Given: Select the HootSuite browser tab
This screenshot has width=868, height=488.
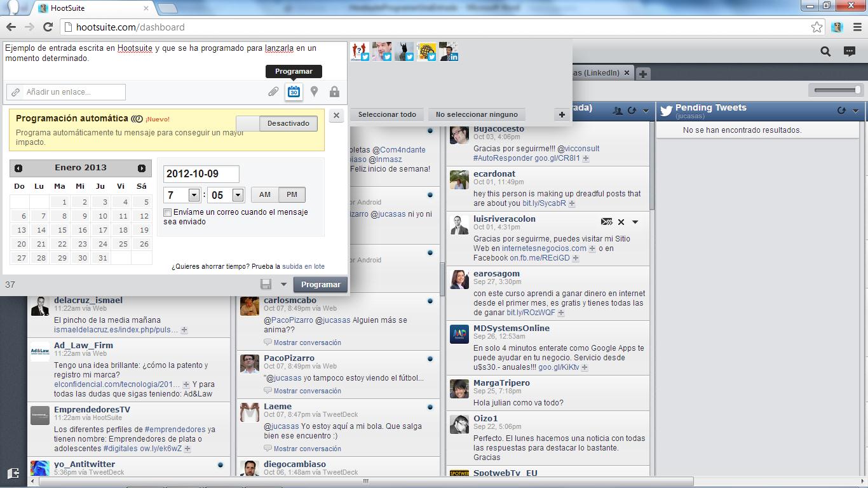Looking at the screenshot, I should (x=93, y=8).
